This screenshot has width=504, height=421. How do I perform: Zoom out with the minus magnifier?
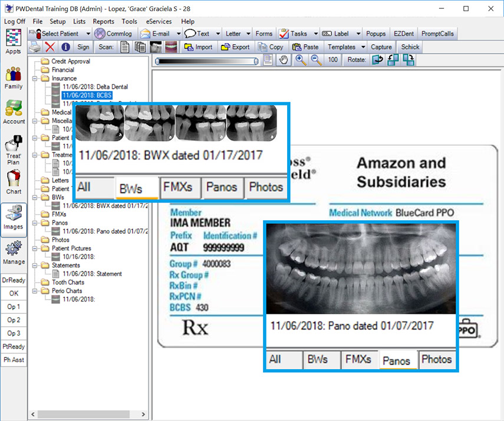(317, 60)
